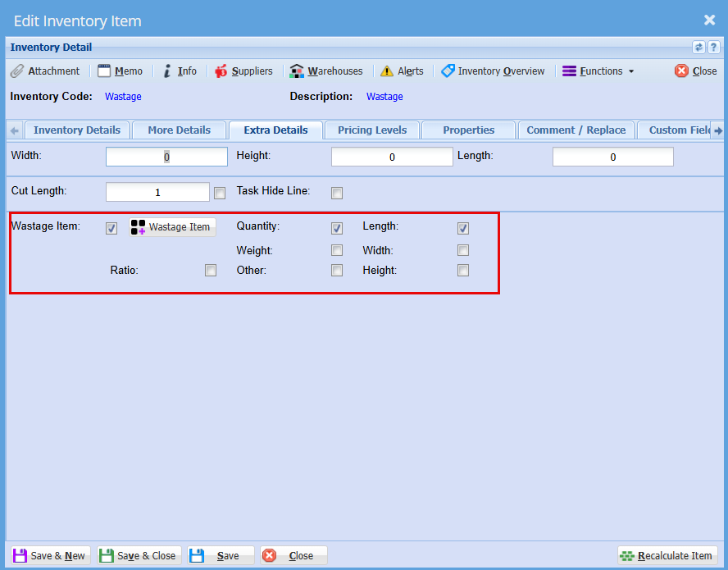Click into the Width input field

tap(166, 157)
